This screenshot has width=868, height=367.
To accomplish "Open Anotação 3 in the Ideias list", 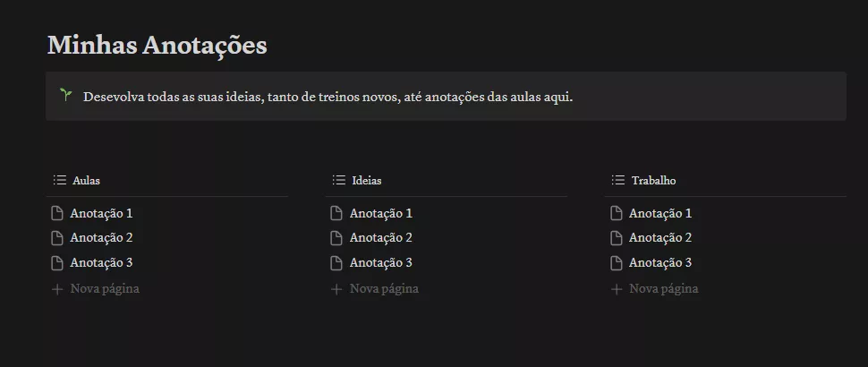I will pos(380,263).
